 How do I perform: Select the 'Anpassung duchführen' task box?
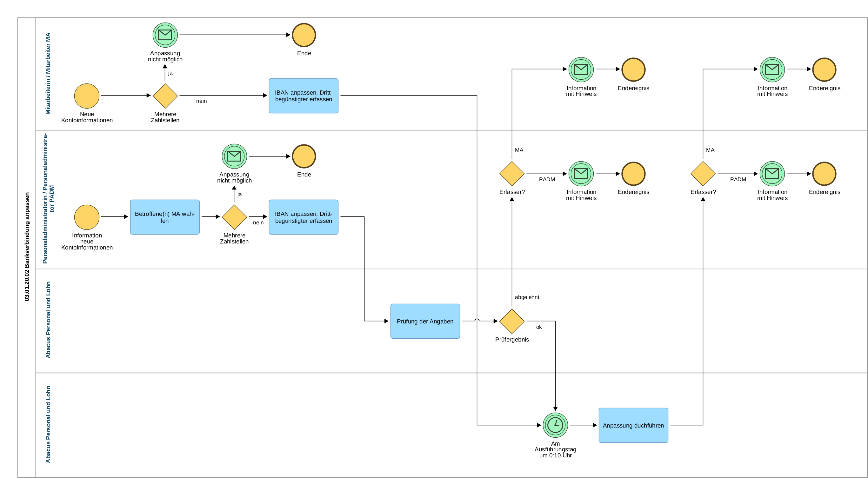tap(633, 425)
